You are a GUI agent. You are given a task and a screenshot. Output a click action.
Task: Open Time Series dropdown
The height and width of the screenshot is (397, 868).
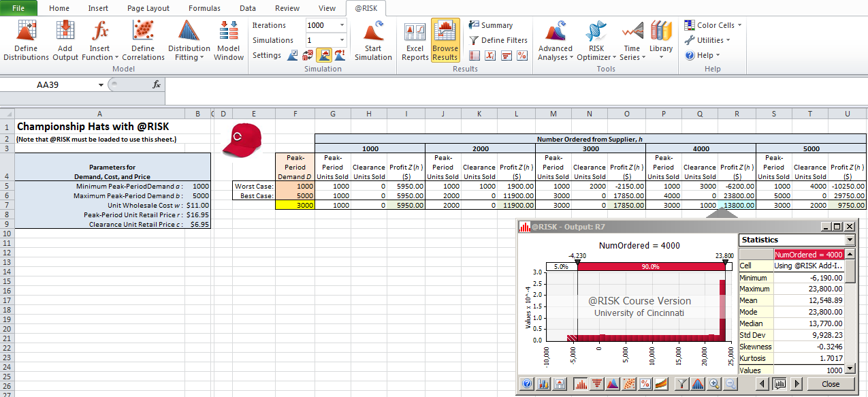pos(632,41)
